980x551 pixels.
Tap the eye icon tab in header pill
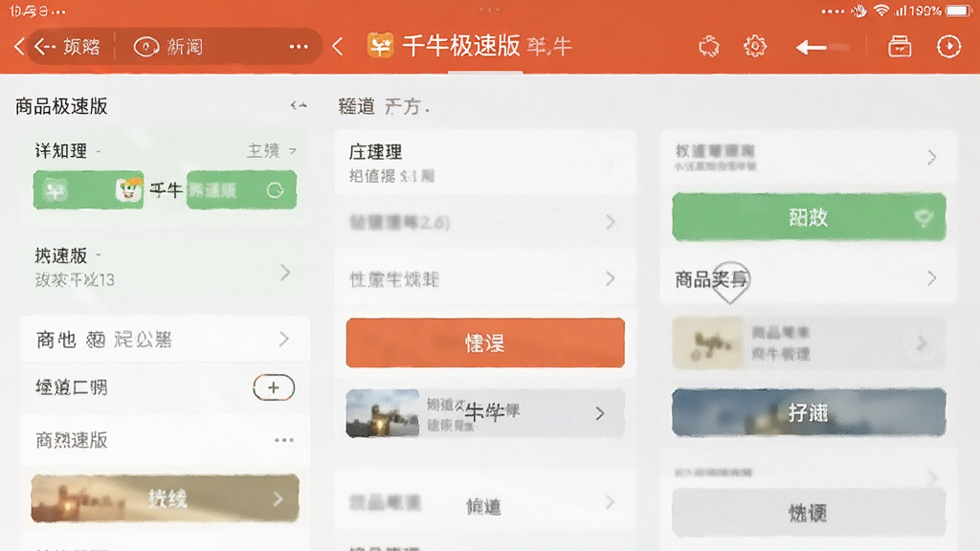(146, 47)
